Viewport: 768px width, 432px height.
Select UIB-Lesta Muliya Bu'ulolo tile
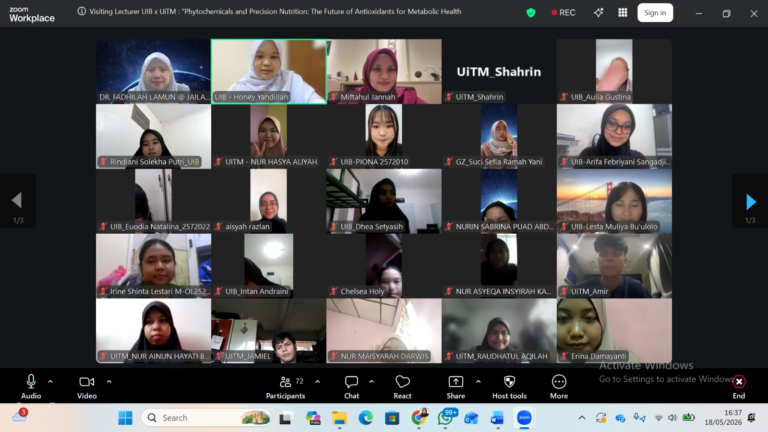[x=614, y=201]
